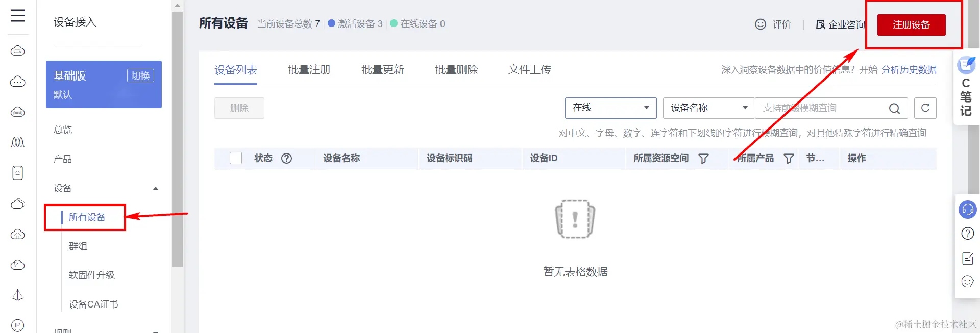Click the 设备名称 column header
980x333 pixels.
tap(341, 159)
